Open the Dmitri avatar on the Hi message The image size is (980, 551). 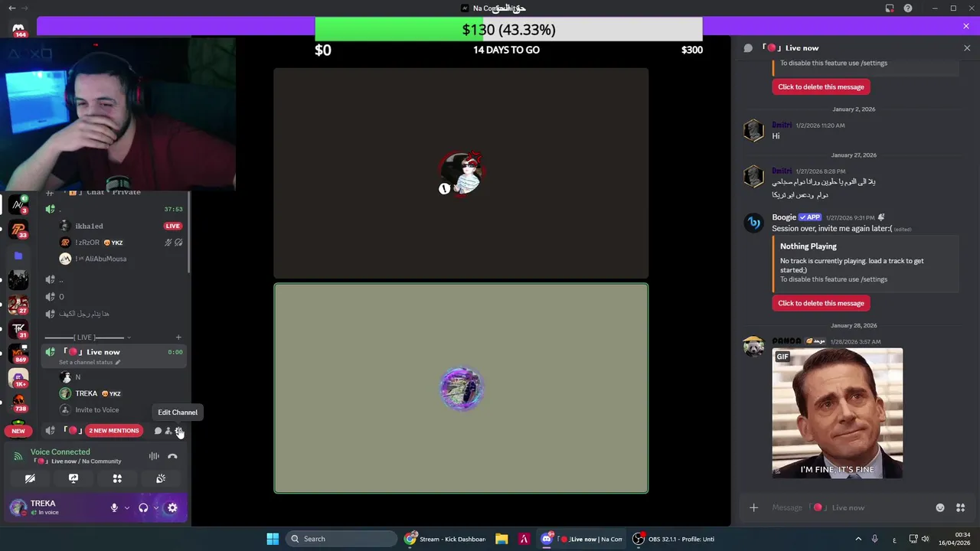pyautogui.click(x=753, y=130)
